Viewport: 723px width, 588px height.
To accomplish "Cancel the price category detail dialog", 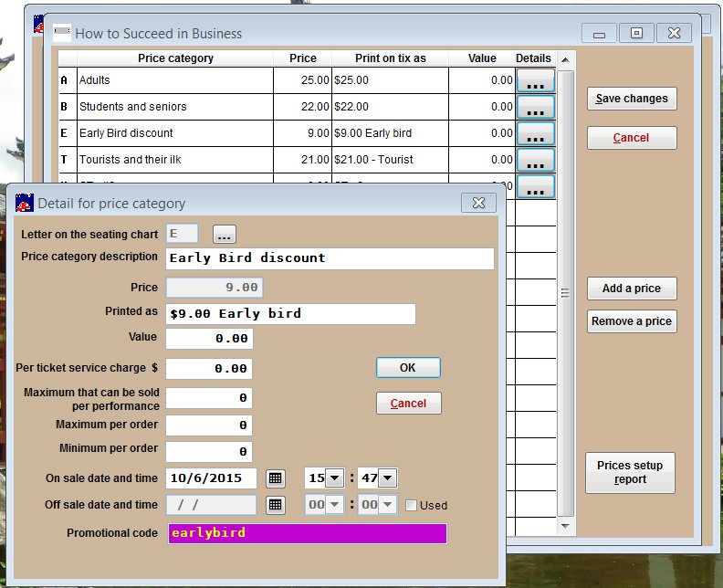I will click(x=409, y=403).
